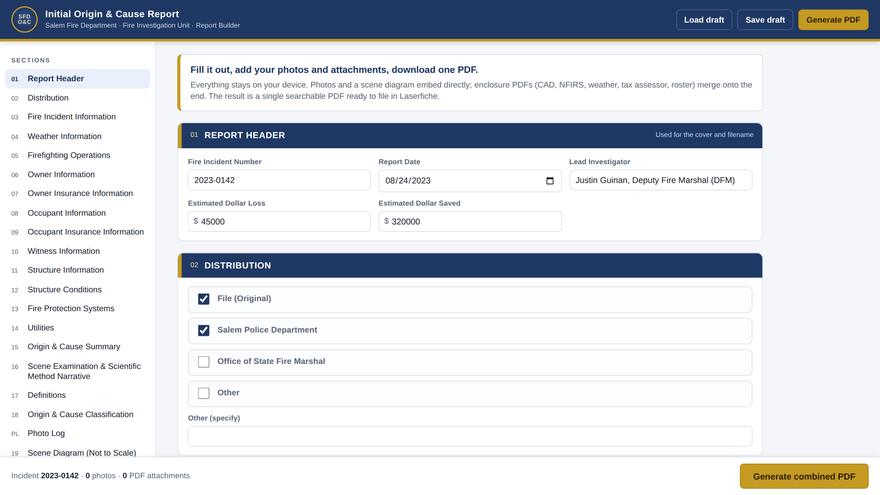The width and height of the screenshot is (880, 495).
Task: Jump to Distribution section
Action: (x=77, y=98)
